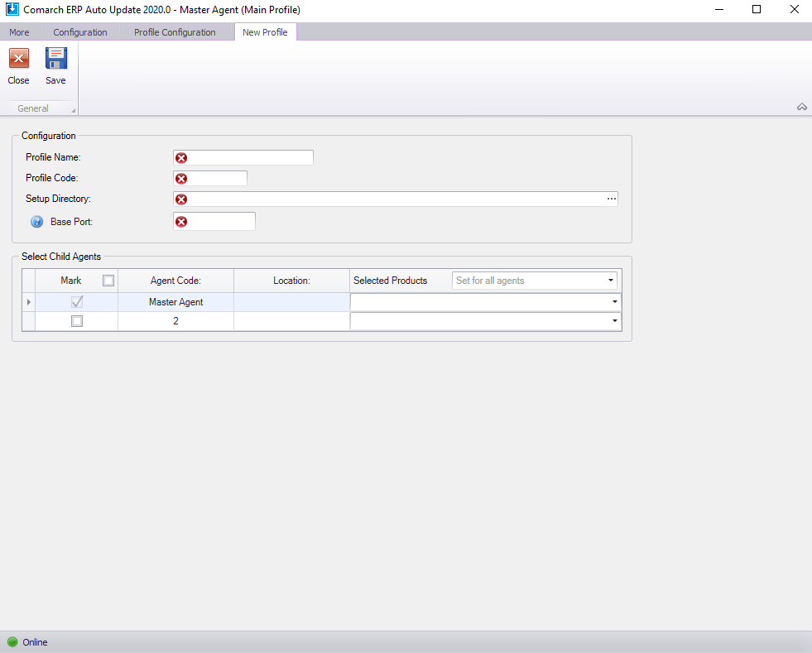
Task: Click the Location cell for Master Agent
Action: [291, 302]
